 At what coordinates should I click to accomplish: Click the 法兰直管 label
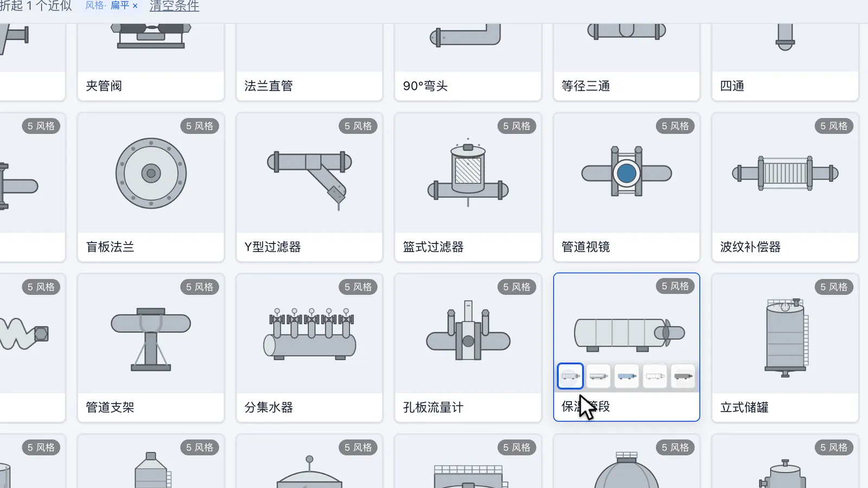[x=269, y=86]
